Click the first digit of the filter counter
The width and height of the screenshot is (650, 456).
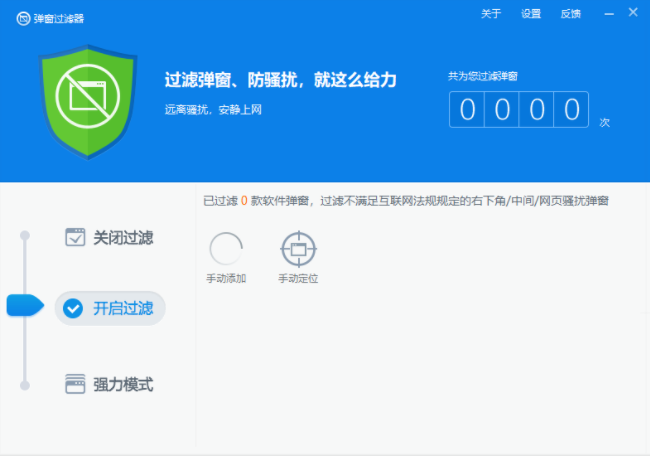pos(467,109)
